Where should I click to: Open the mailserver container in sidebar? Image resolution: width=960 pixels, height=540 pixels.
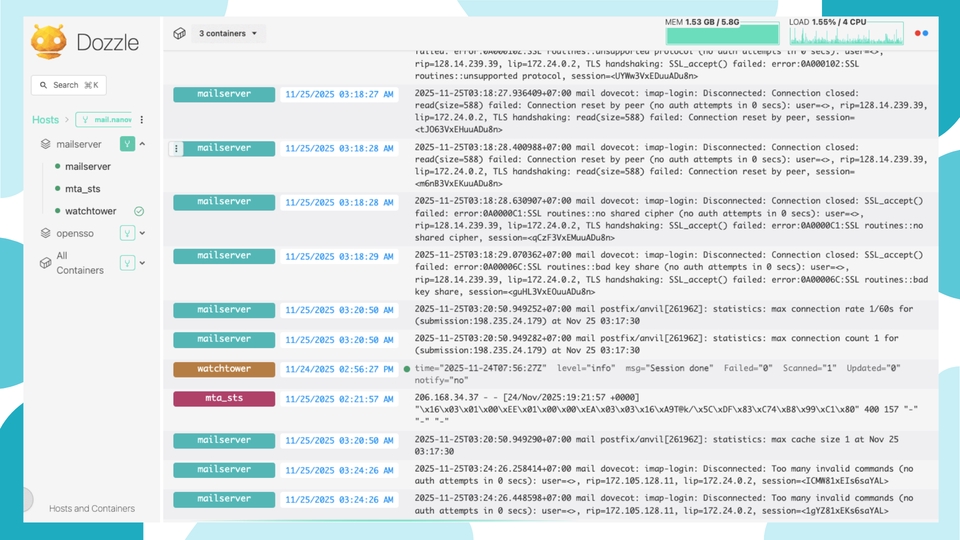(x=88, y=167)
